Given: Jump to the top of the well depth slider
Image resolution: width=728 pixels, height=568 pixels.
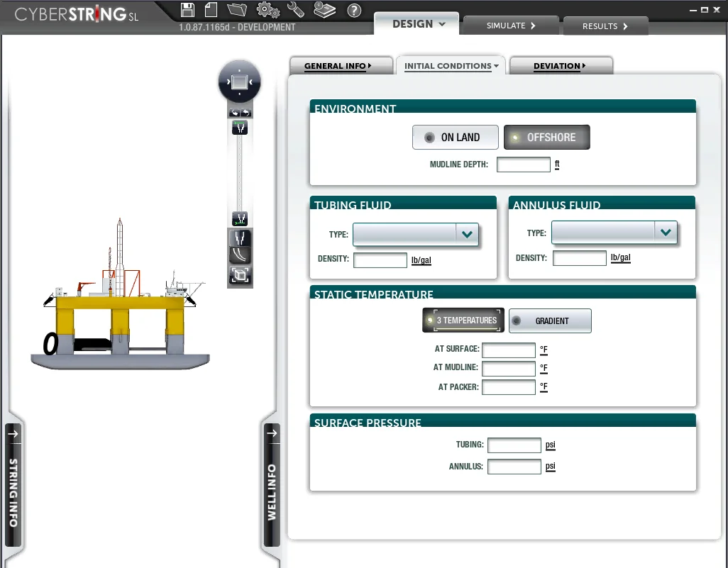Looking at the screenshot, I should (x=240, y=127).
